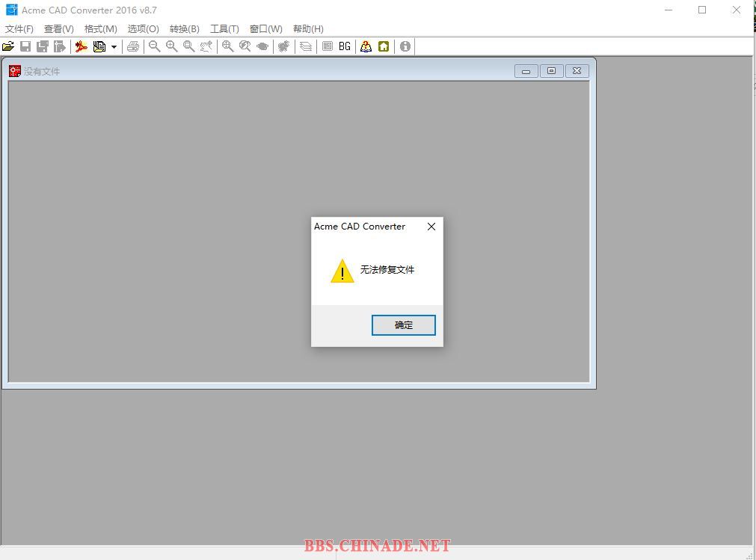The image size is (756, 560).
Task: Click the regenerate drawing toolbar icon
Action: point(284,46)
